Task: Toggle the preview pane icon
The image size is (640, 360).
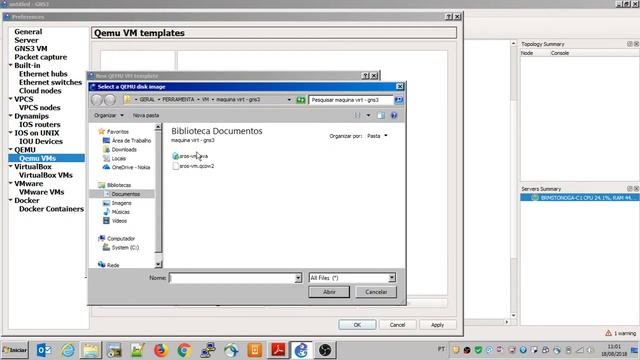Action: (x=381, y=116)
